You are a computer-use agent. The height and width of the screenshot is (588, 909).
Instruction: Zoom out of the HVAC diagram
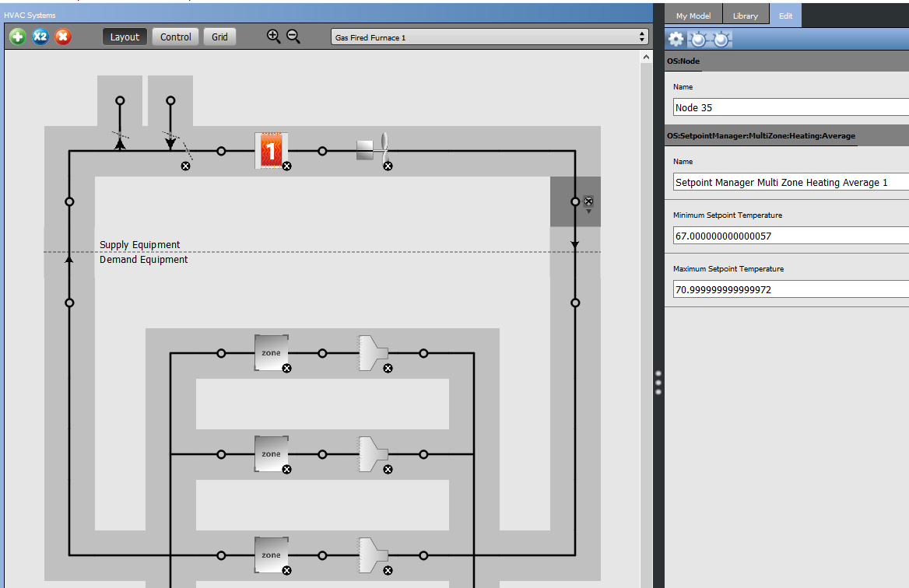tap(293, 37)
